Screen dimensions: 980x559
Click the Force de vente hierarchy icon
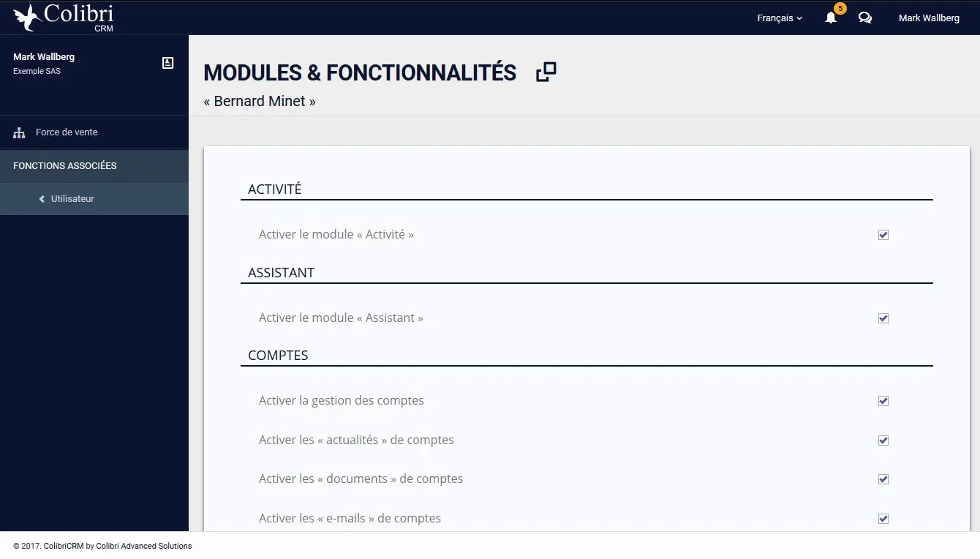tap(19, 133)
